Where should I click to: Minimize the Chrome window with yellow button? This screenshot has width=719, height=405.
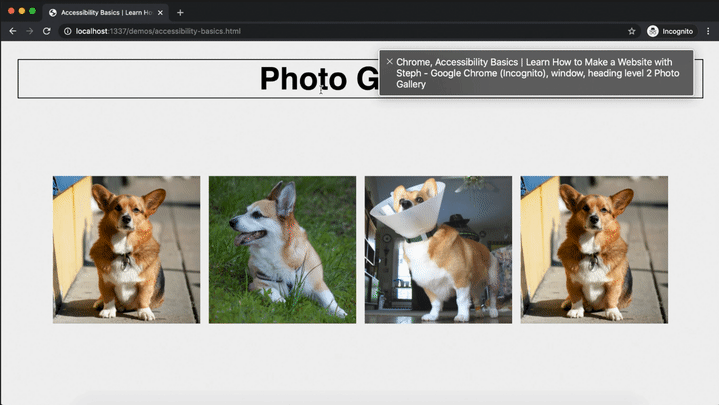[22, 11]
